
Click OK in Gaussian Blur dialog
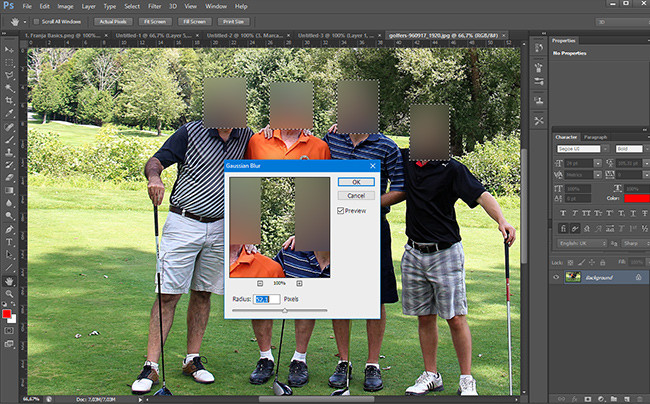coord(349,182)
